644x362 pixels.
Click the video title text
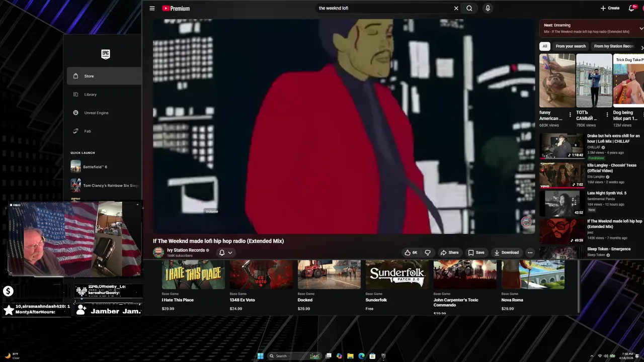(218, 241)
